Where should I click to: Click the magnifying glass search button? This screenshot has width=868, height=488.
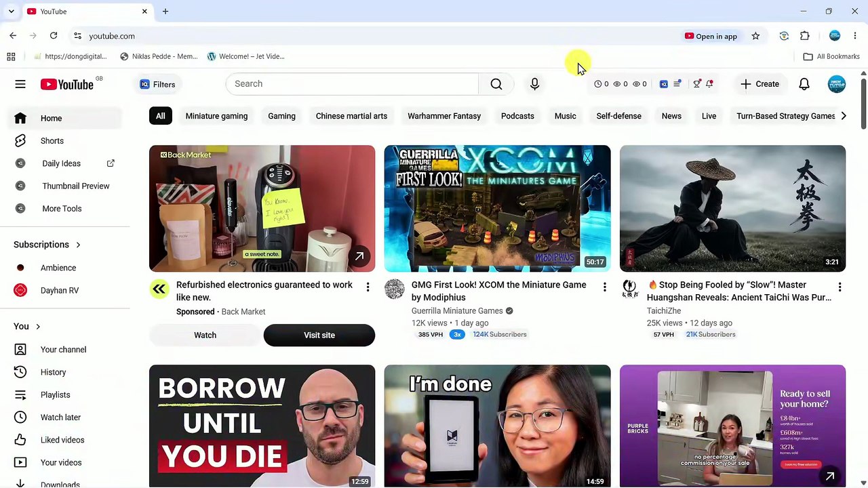click(496, 84)
